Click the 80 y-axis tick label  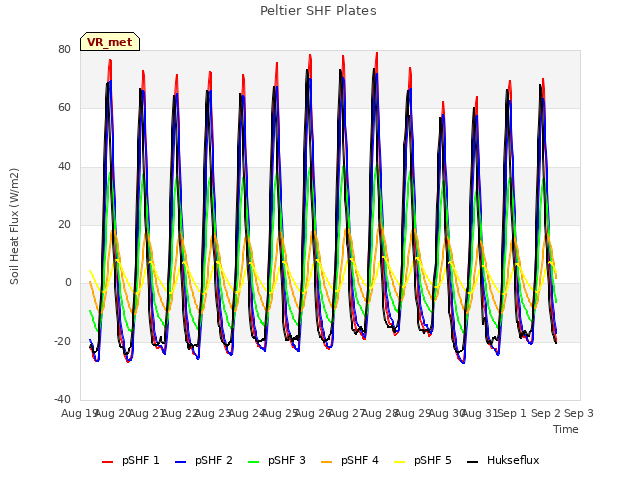click(x=64, y=49)
